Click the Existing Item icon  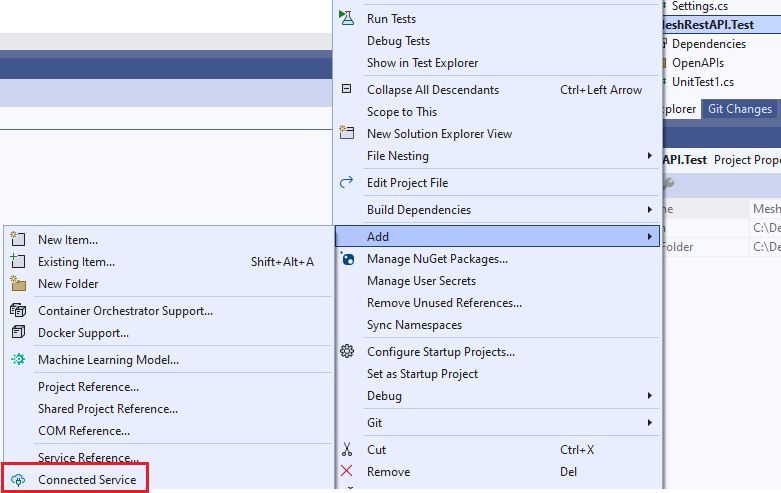pyautogui.click(x=18, y=260)
